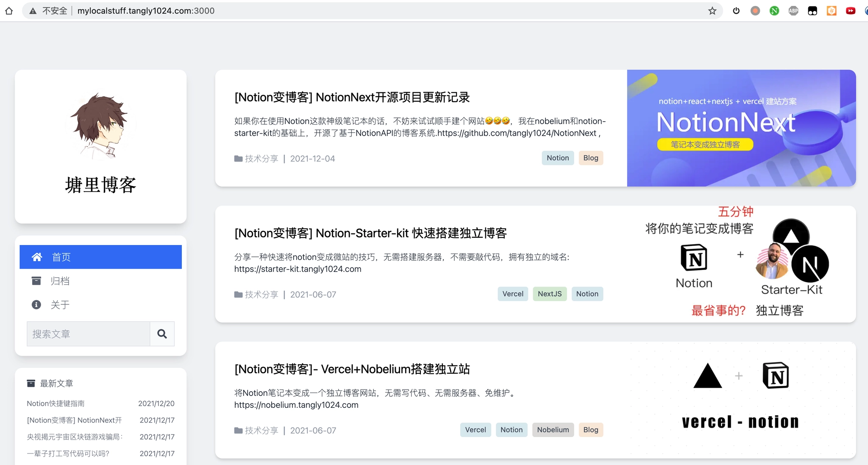Click the info icon beside 关于
This screenshot has height=465, width=868.
tap(36, 304)
